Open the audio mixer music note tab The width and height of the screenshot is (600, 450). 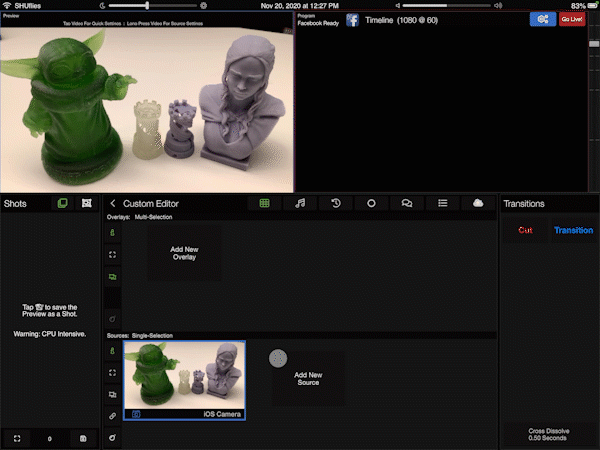coord(300,203)
